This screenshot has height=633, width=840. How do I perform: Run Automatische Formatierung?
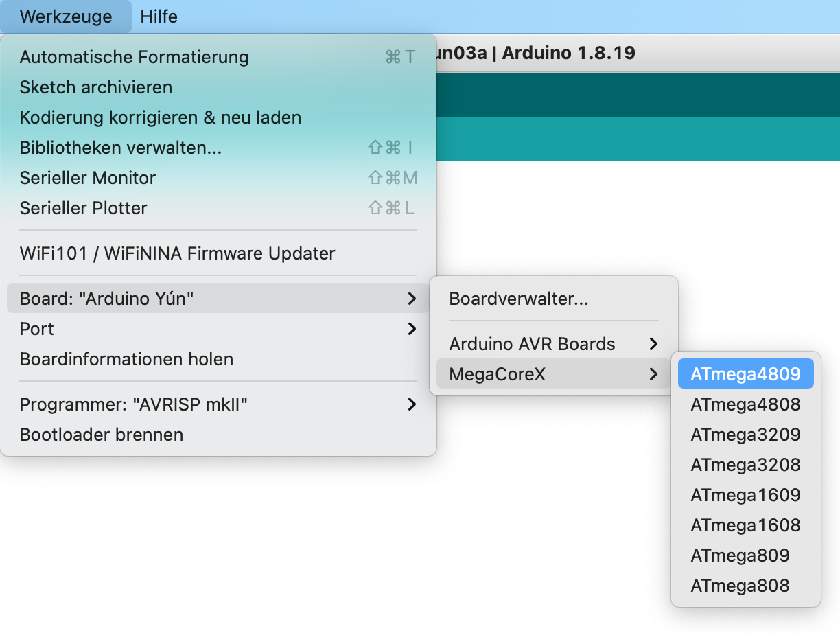point(218,57)
